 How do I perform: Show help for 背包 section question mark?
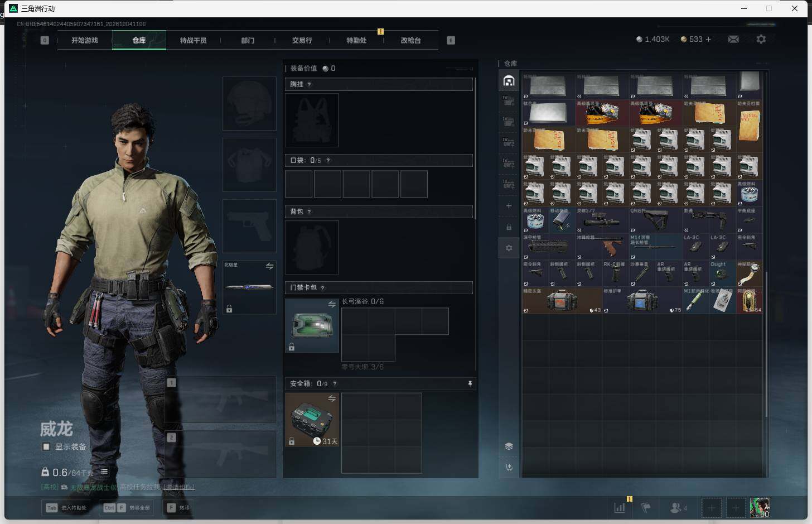(x=309, y=212)
